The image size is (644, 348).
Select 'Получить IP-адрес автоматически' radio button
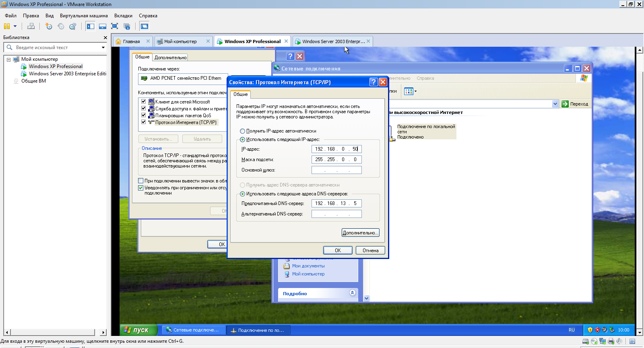(242, 131)
